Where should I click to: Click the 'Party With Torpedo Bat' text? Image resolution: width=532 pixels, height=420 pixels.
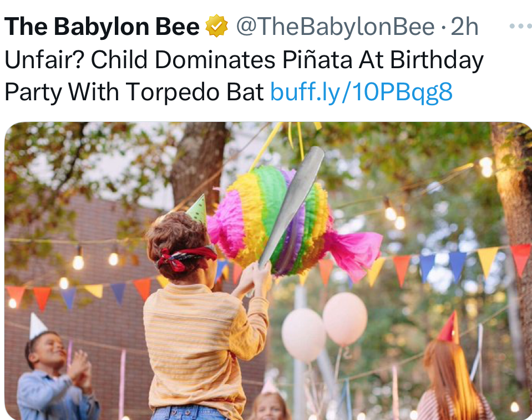[134, 92]
